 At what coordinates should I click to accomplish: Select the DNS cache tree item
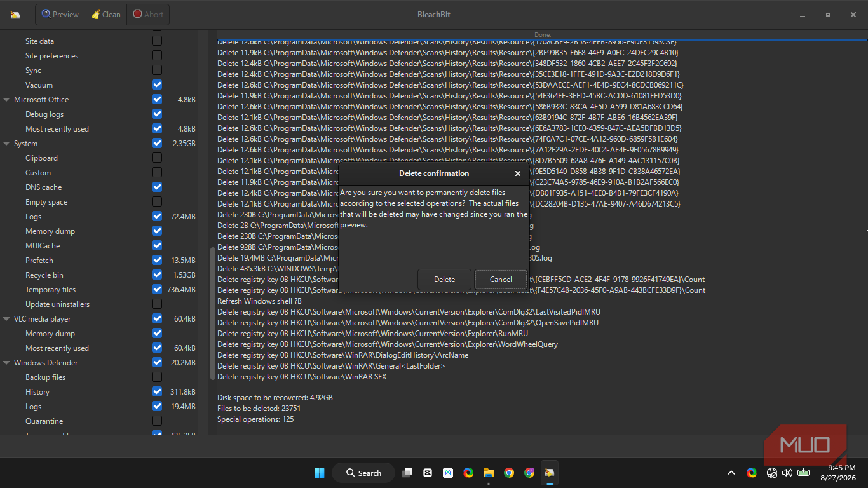(43, 187)
